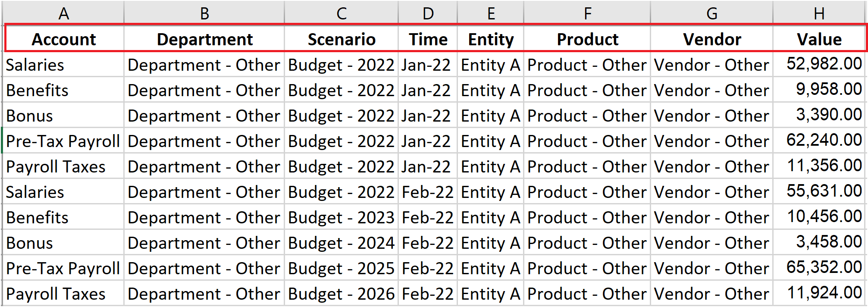Select column D header
The width and height of the screenshot is (868, 307).
coord(428,13)
